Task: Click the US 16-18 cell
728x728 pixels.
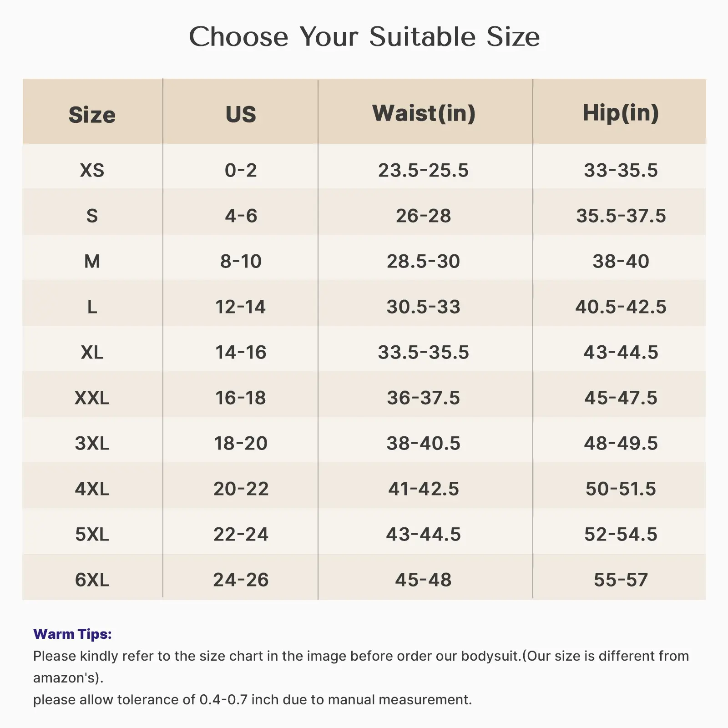Action: click(241, 398)
